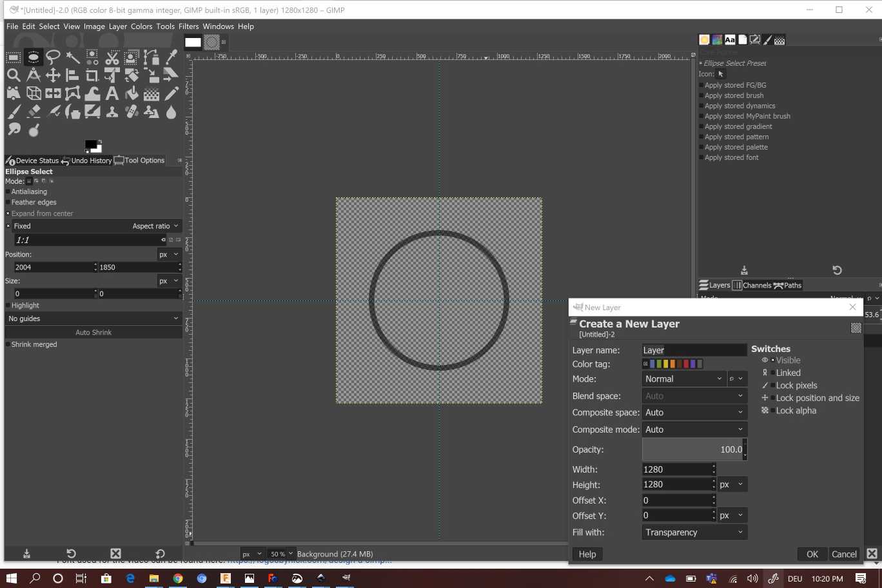
Task: Open Help in New Layer dialog
Action: 587,554
